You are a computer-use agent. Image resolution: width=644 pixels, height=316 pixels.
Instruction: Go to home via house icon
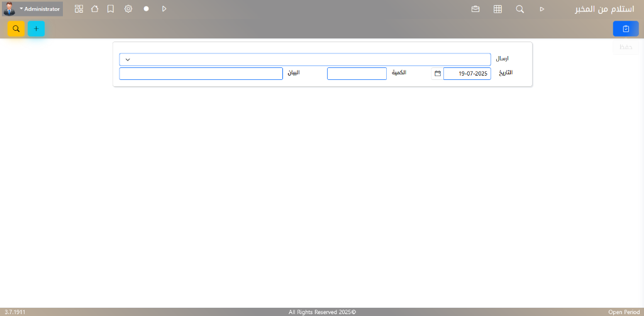[94, 9]
